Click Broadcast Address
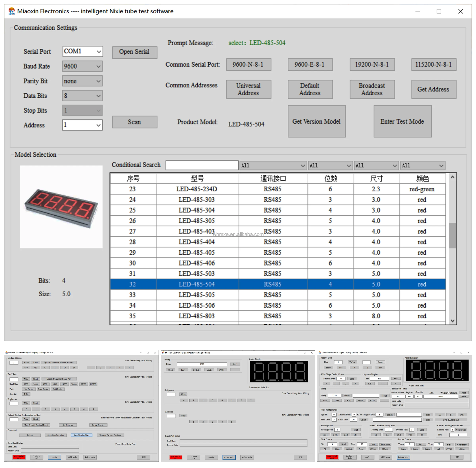This screenshot has height=468, width=476. click(372, 89)
